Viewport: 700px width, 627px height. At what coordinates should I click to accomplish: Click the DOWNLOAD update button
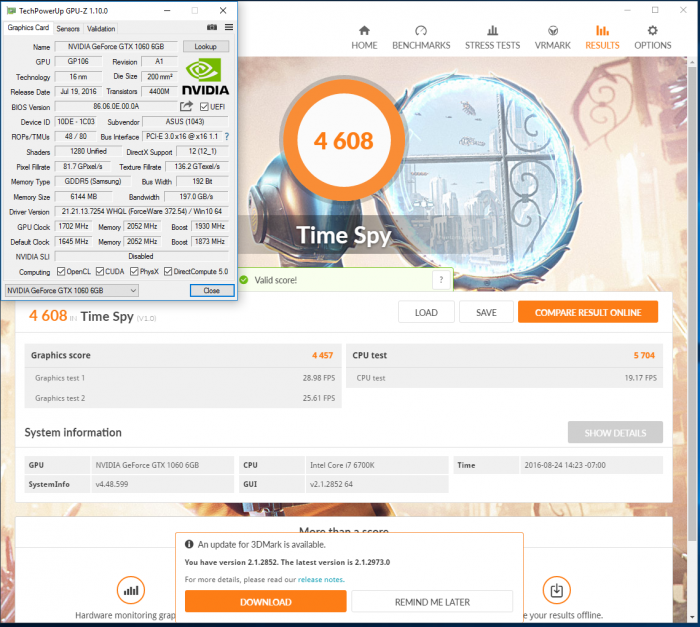pos(266,602)
